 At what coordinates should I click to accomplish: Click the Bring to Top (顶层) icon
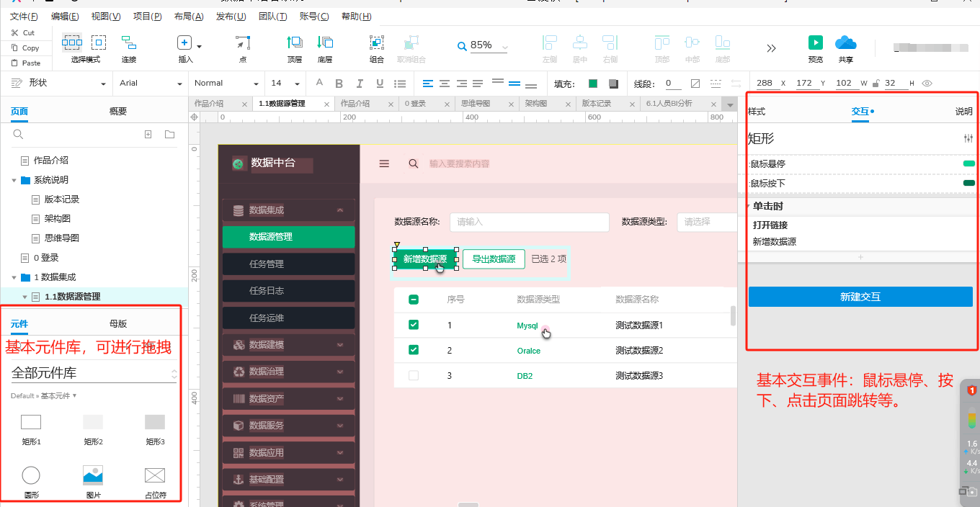295,43
